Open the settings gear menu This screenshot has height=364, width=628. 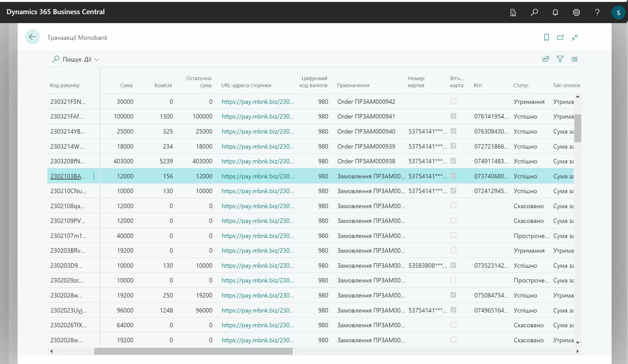tap(576, 12)
